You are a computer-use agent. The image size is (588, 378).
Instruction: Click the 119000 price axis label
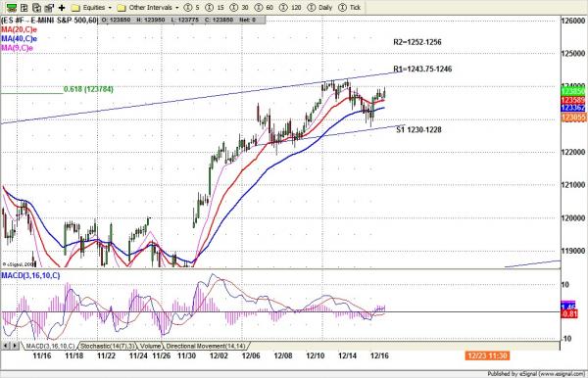click(x=573, y=251)
